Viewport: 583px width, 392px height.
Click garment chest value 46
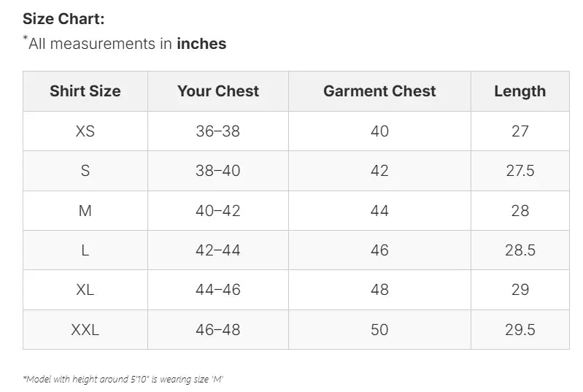pos(379,250)
